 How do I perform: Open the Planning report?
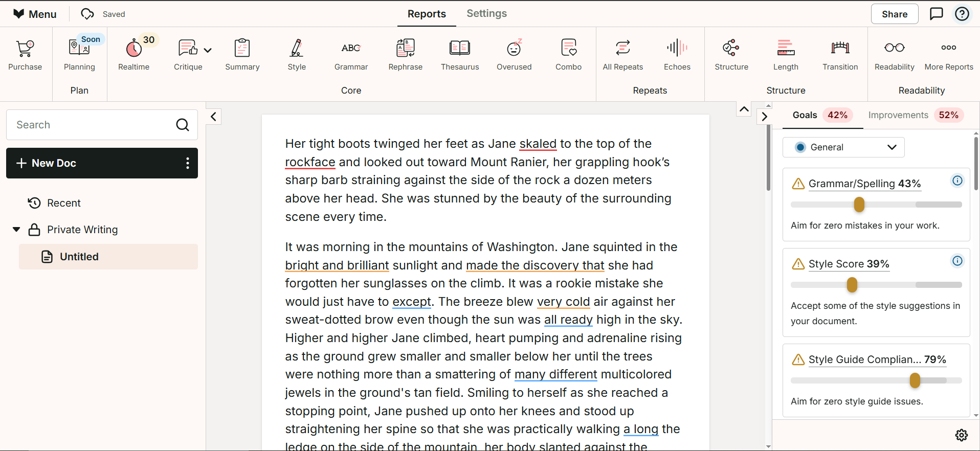(79, 55)
